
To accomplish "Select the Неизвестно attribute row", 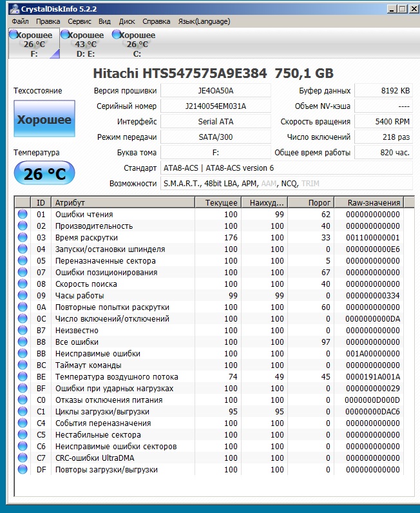I will [x=209, y=331].
